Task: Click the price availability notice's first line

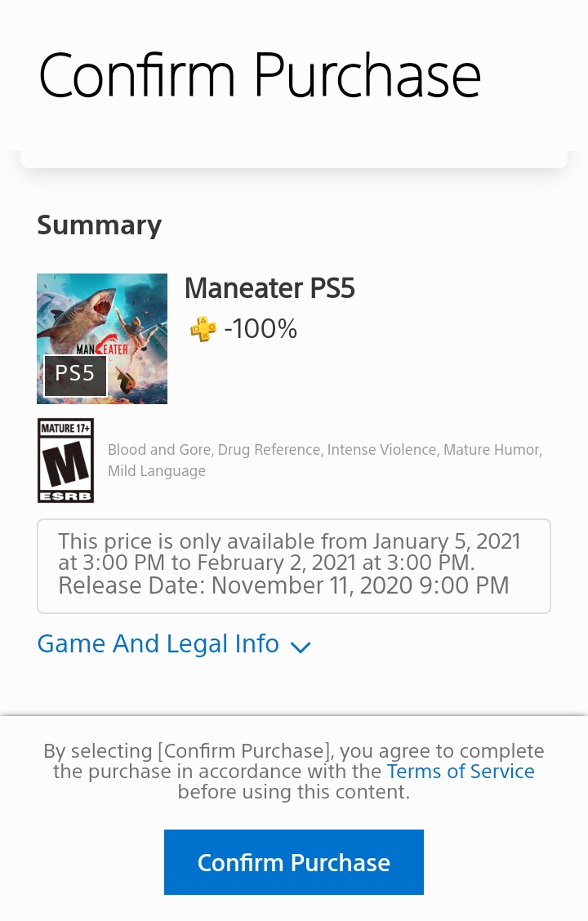Action: (x=289, y=541)
